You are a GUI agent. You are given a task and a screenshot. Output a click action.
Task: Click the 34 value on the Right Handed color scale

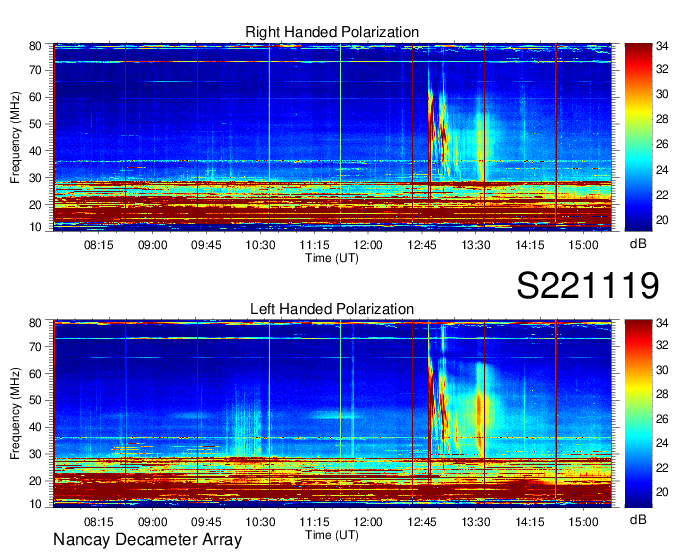coord(662,46)
